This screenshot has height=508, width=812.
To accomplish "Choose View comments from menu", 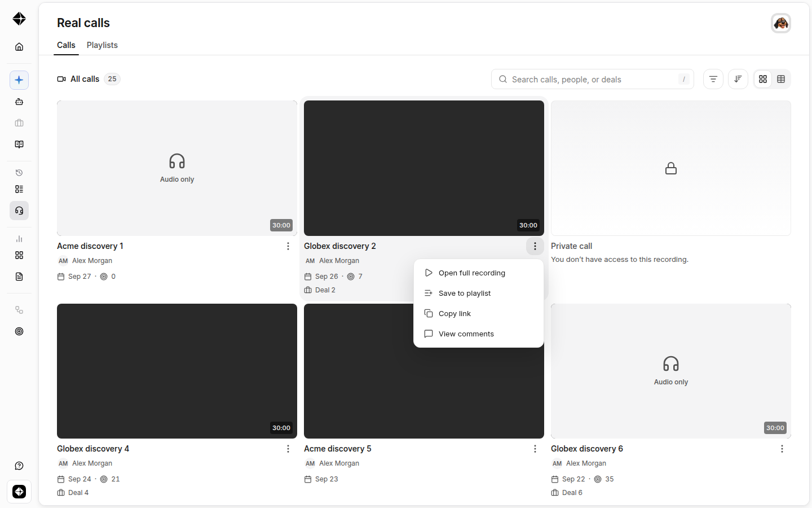I will (x=479, y=334).
